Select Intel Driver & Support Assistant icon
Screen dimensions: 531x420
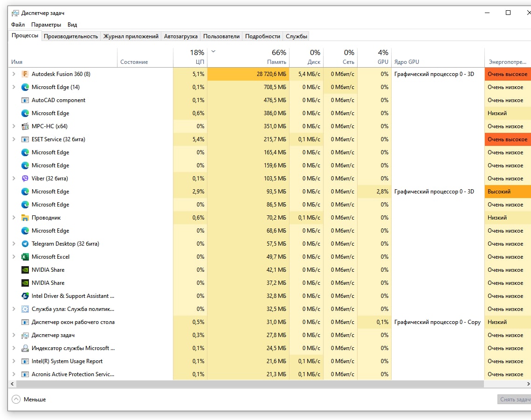click(25, 296)
